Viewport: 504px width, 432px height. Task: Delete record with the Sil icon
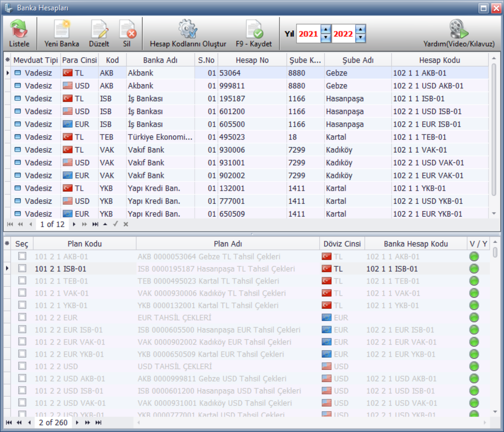tap(127, 33)
